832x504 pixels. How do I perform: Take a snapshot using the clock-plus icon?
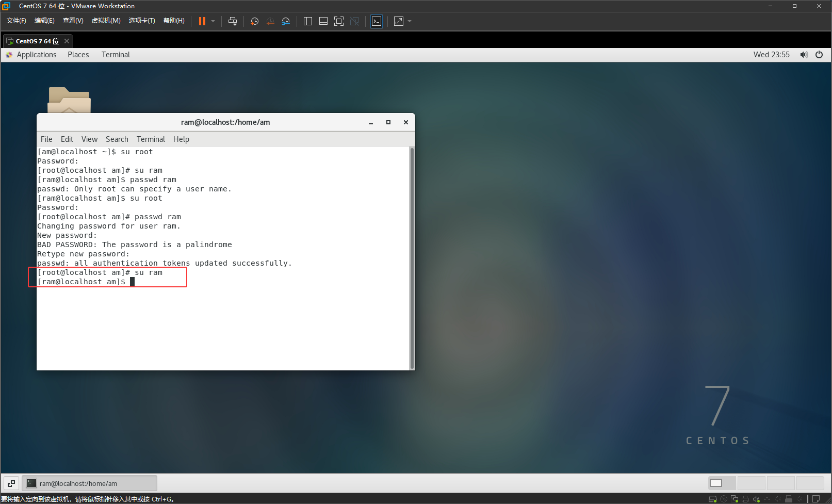(254, 21)
